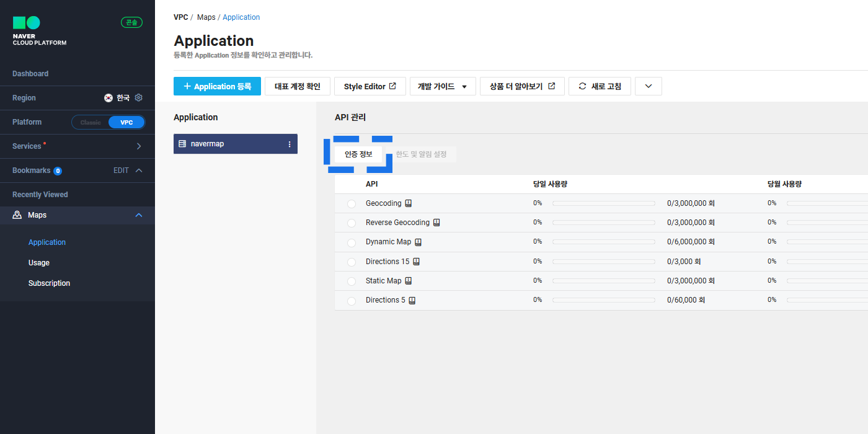Open Directions 5 documentation book icon
The width and height of the screenshot is (868, 434).
(412, 300)
